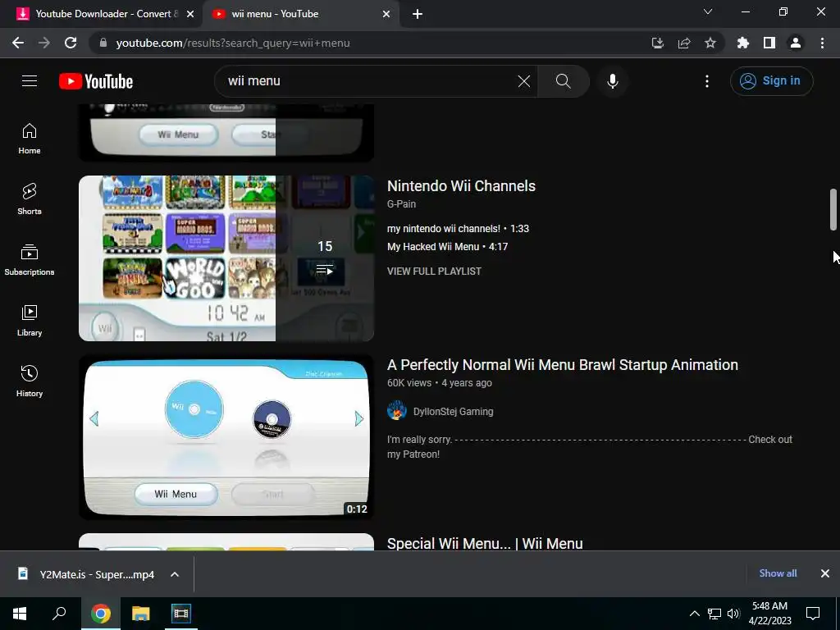The height and width of the screenshot is (630, 840).
Task: Open Nintendo Wii Channels playlist thumbnail
Action: tap(226, 258)
